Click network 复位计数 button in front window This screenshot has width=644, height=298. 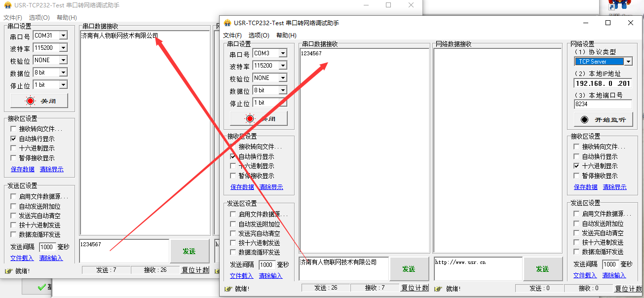tap(629, 288)
